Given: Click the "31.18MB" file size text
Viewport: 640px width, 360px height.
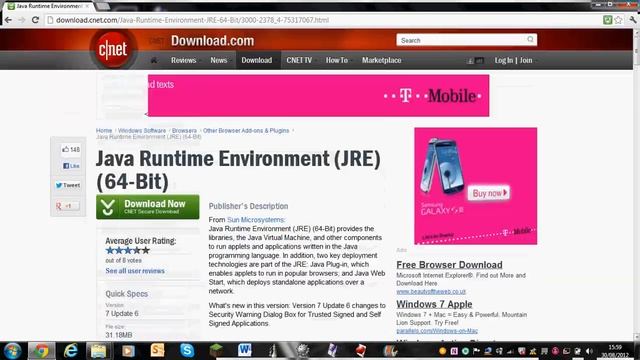Looking at the screenshot, I should pyautogui.click(x=119, y=335).
